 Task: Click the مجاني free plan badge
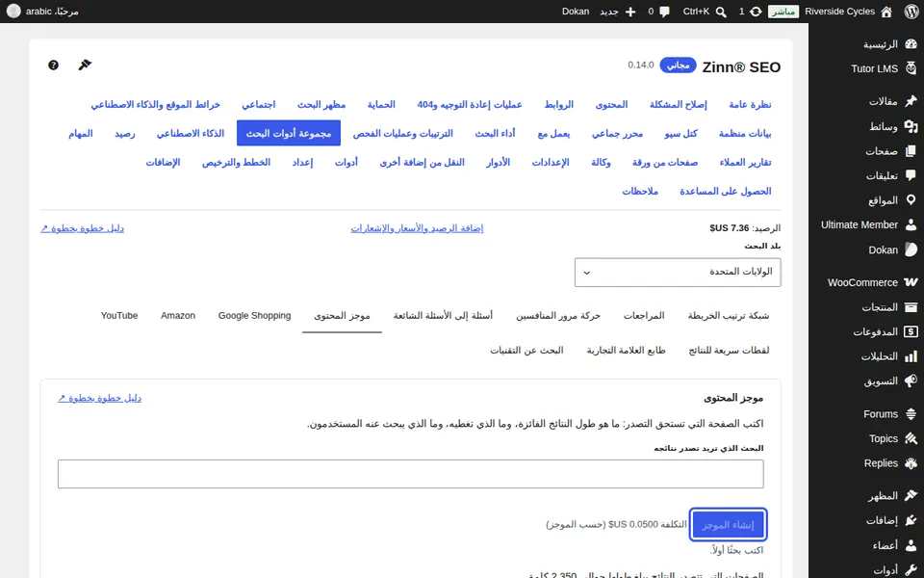click(x=678, y=65)
